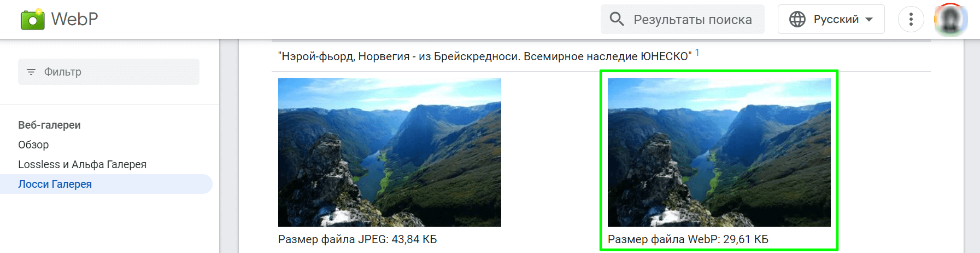Screen dimensions: 980x253
Task: Click the search magnifier icon
Action: (x=617, y=19)
